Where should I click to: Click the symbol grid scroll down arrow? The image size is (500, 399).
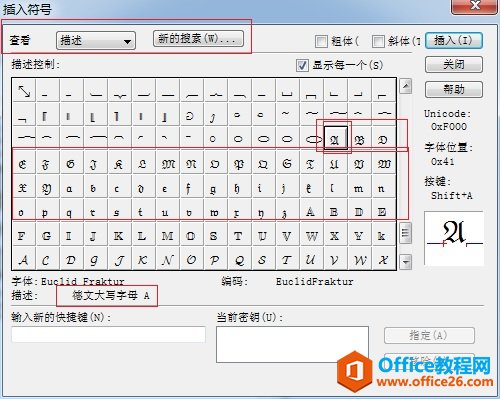click(x=405, y=262)
